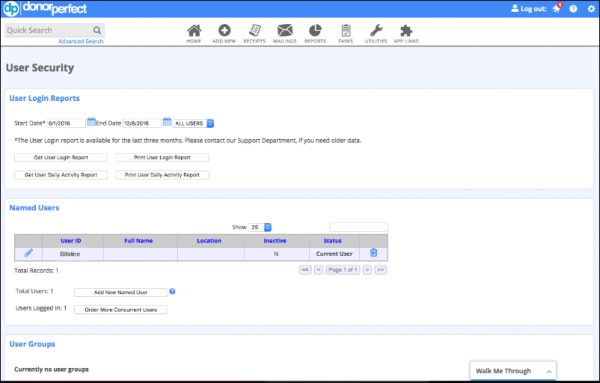Click the Start Date input field

pos(66,123)
